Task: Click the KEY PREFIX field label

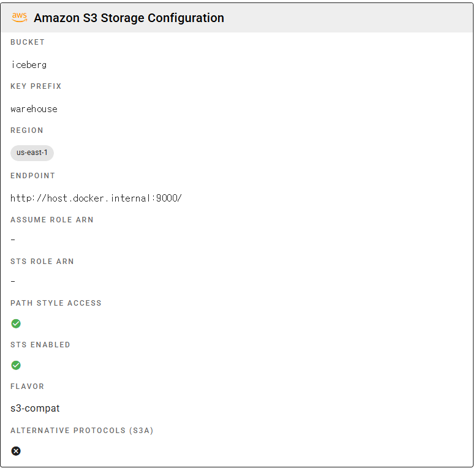Action: pyautogui.click(x=36, y=86)
